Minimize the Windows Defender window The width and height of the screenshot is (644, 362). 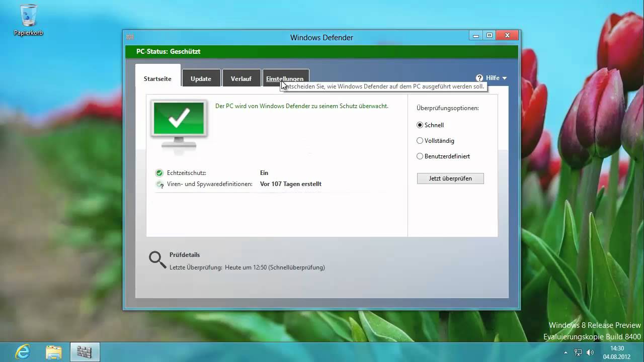[476, 35]
